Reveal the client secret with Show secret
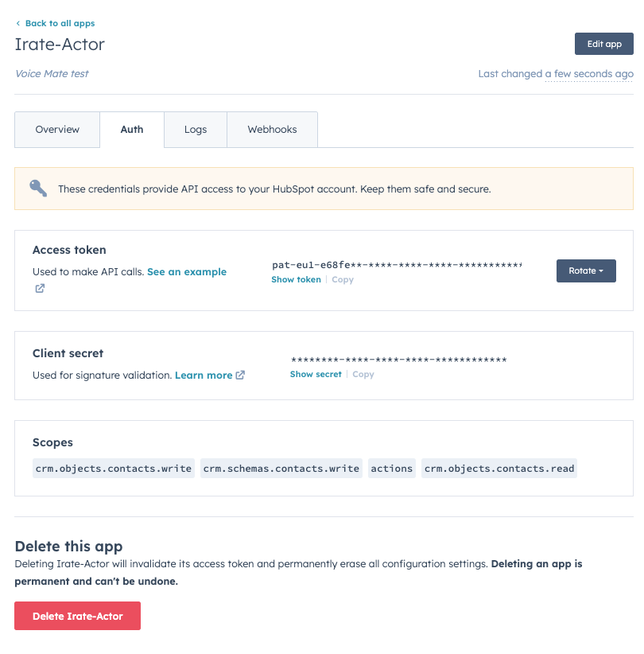644x654 pixels. tap(316, 374)
